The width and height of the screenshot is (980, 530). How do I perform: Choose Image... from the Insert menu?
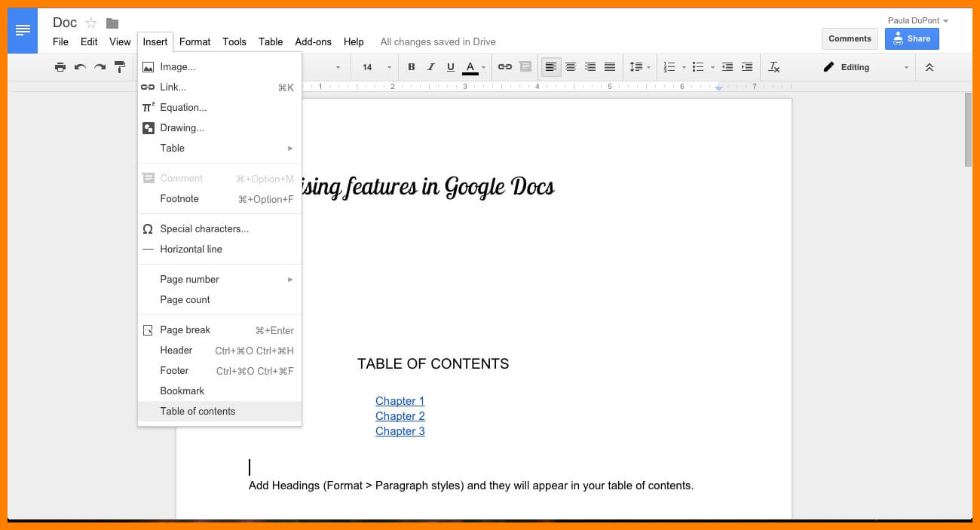tap(219, 67)
